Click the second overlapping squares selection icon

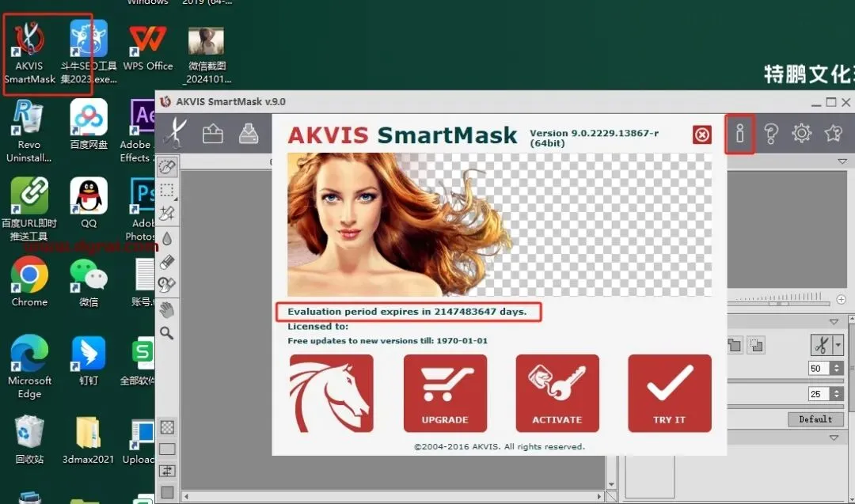coord(756,345)
